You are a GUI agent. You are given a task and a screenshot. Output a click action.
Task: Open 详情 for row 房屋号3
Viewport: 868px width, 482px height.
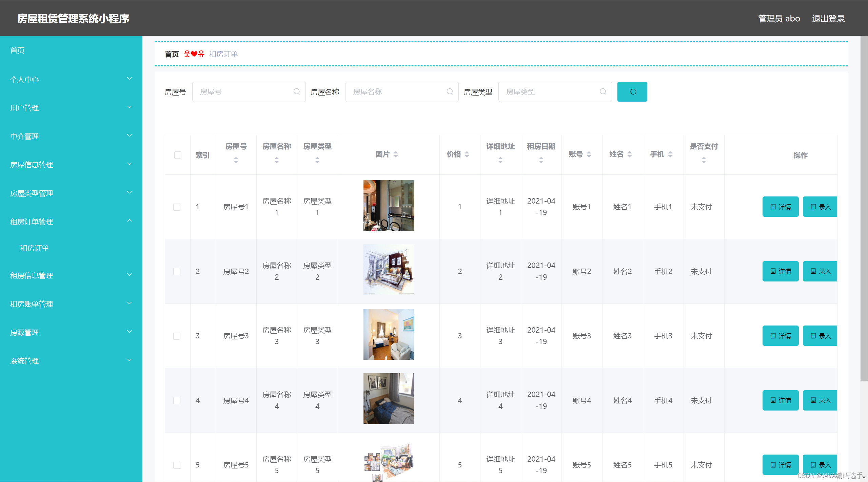point(781,336)
